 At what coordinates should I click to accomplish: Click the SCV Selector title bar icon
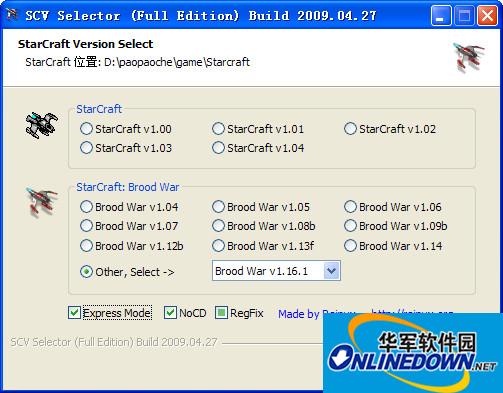(12, 14)
